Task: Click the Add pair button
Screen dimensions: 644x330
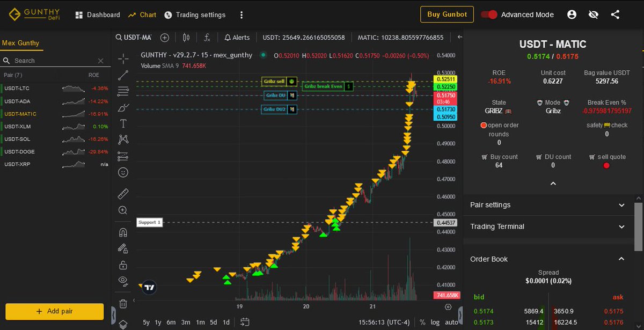Action: tap(54, 311)
